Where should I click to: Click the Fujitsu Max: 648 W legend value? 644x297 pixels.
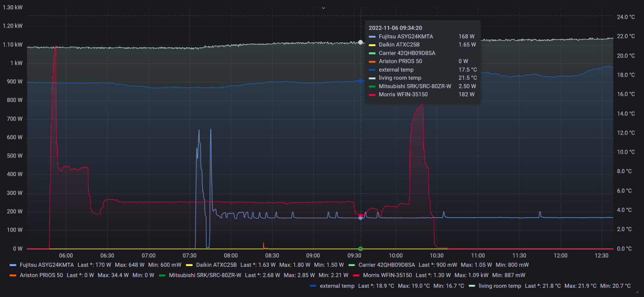click(130, 265)
